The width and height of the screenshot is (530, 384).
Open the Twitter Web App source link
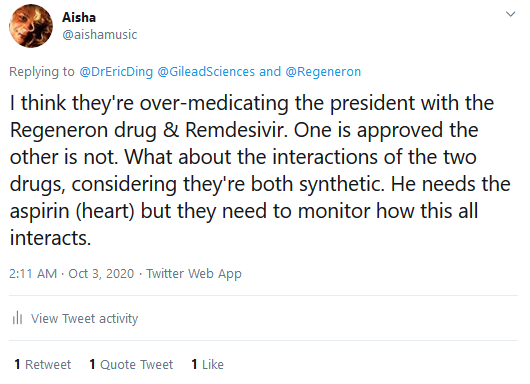194,273
